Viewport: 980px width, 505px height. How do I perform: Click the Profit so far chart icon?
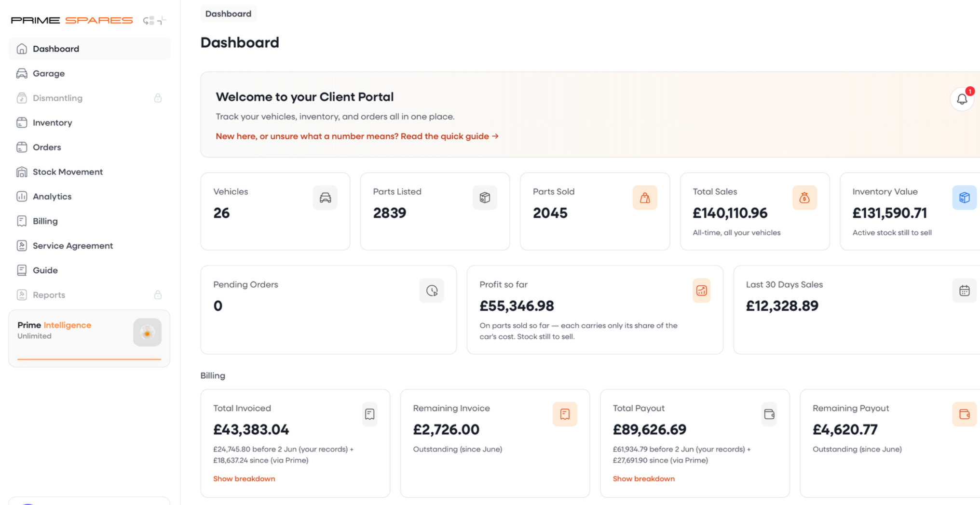coord(701,291)
